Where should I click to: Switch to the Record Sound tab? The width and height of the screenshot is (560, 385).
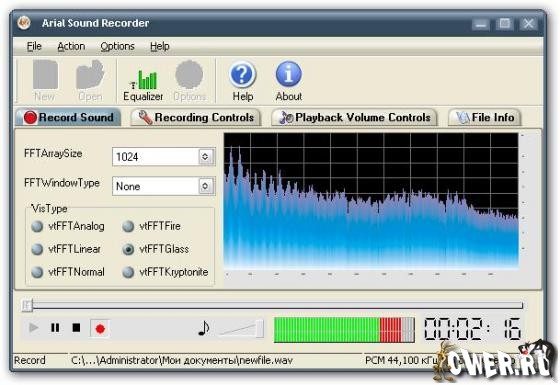tap(68, 117)
